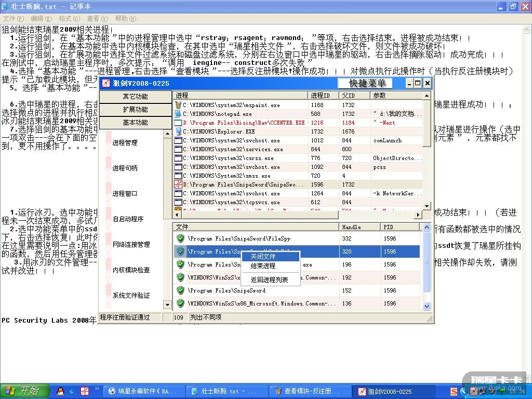The width and height of the screenshot is (532, 399).
Task: Select the FileSpy file row text
Action: [x=239, y=238]
